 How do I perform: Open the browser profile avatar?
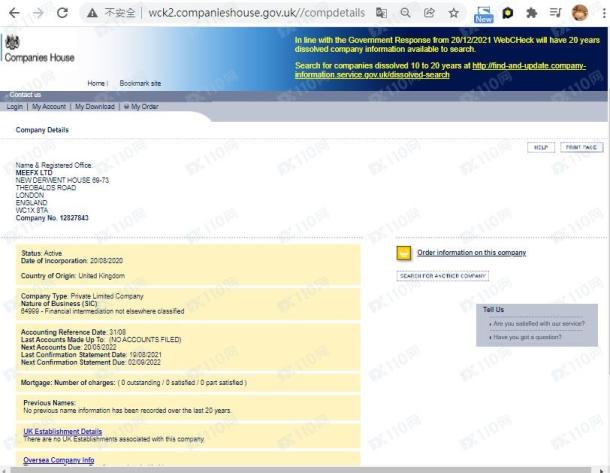tap(580, 13)
